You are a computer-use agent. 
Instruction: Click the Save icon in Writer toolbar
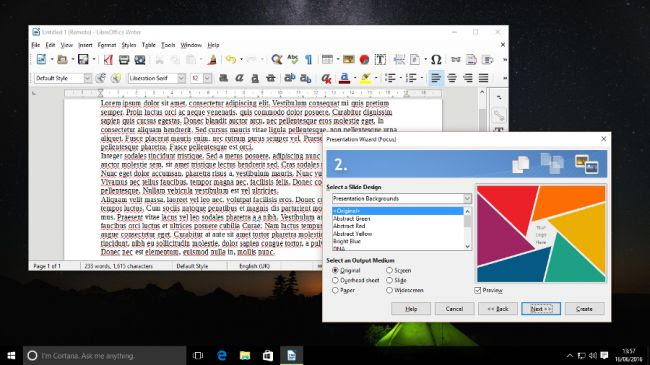click(x=83, y=60)
